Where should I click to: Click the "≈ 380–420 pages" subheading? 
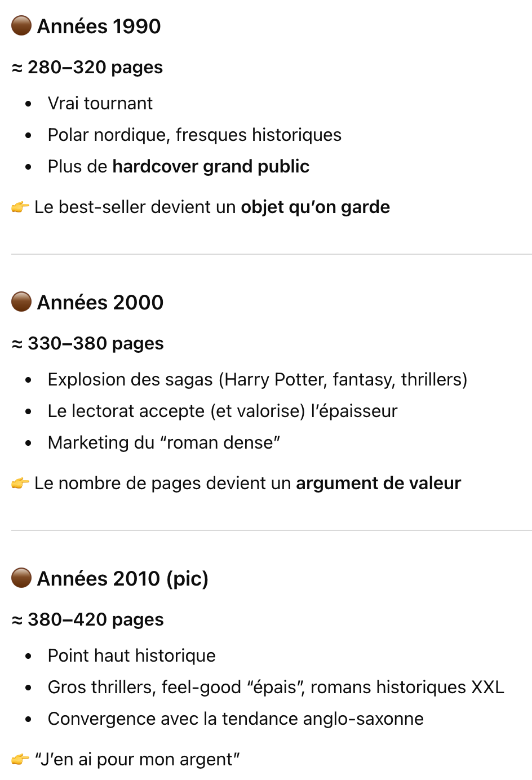[88, 620]
